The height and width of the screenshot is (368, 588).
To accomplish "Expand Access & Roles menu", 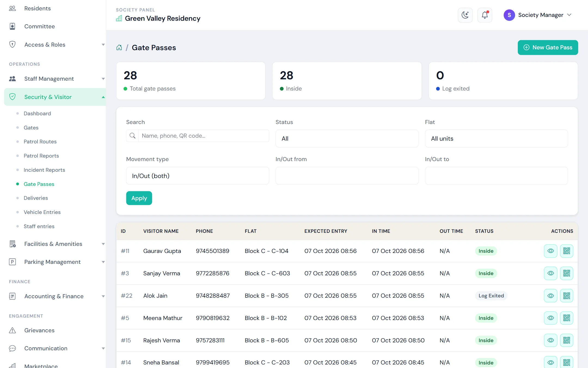I will pos(55,45).
